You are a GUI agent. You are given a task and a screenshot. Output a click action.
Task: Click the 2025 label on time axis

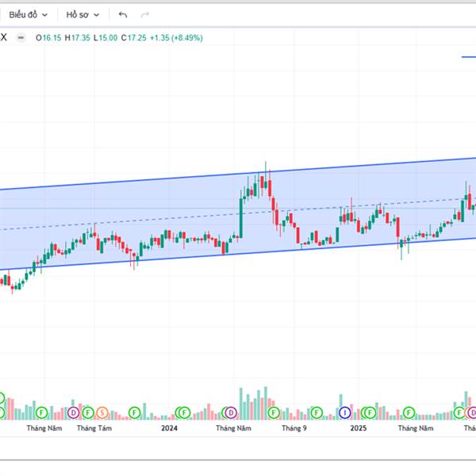(359, 428)
